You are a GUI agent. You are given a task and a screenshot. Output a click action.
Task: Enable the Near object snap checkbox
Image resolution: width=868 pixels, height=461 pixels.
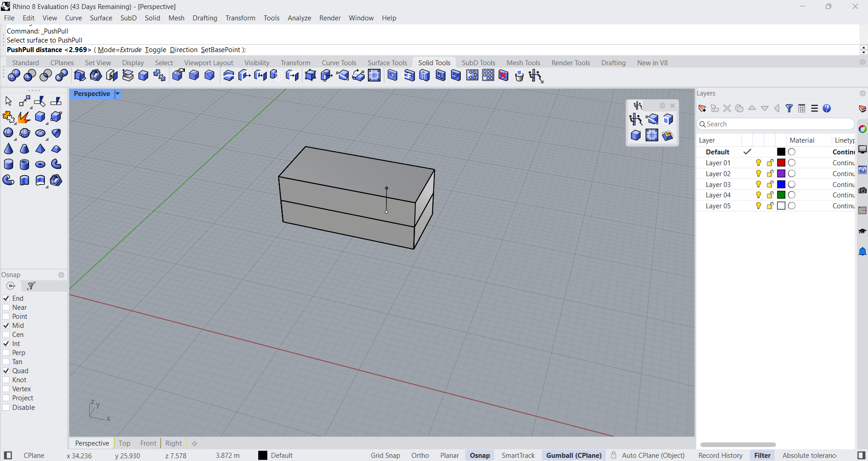point(6,307)
